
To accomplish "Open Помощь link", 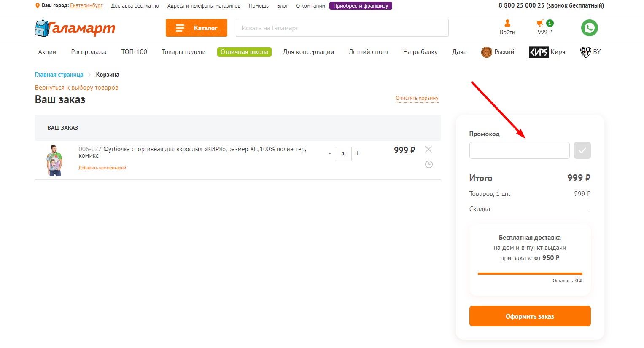I will pyautogui.click(x=259, y=6).
